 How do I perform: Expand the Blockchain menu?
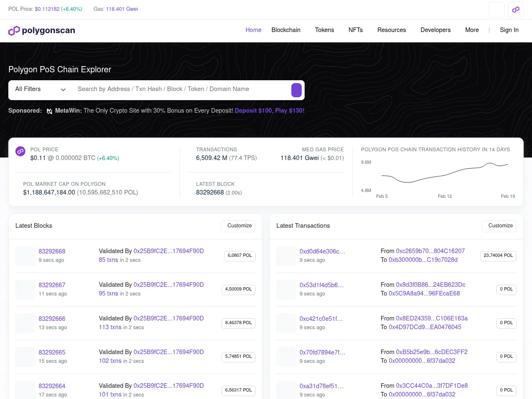[286, 30]
